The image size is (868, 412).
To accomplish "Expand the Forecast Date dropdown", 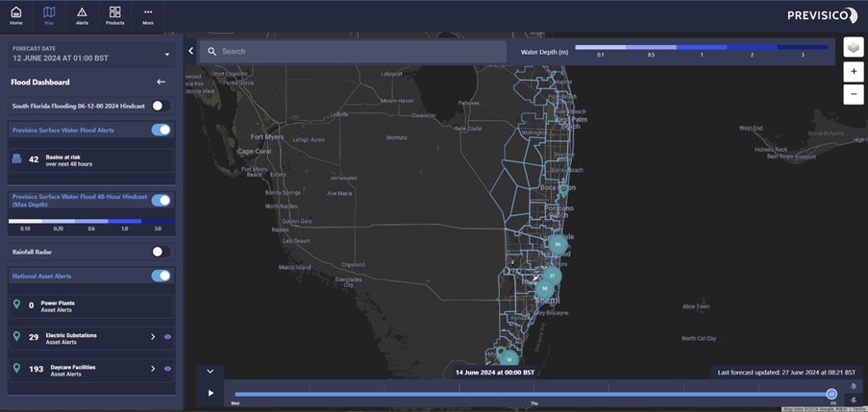I will [167, 54].
